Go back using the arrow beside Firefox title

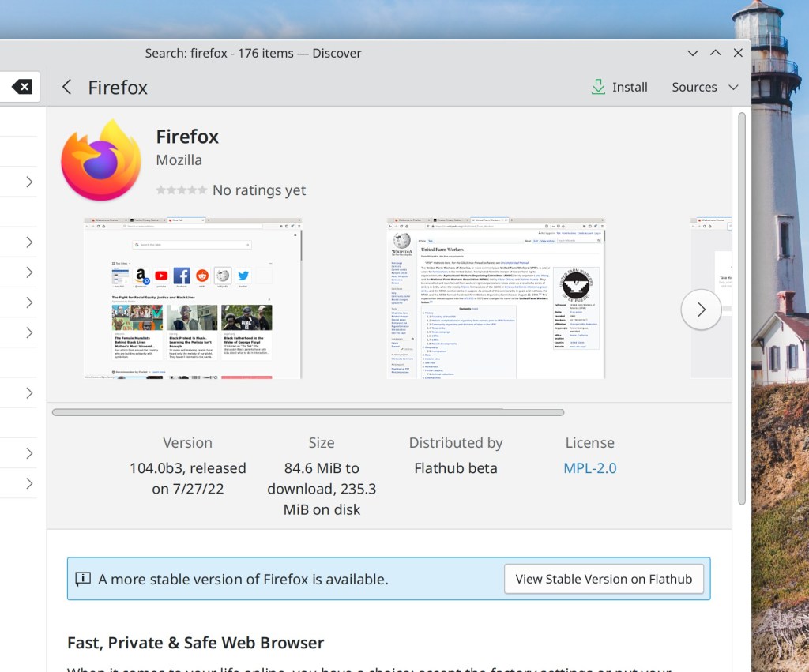[66, 87]
